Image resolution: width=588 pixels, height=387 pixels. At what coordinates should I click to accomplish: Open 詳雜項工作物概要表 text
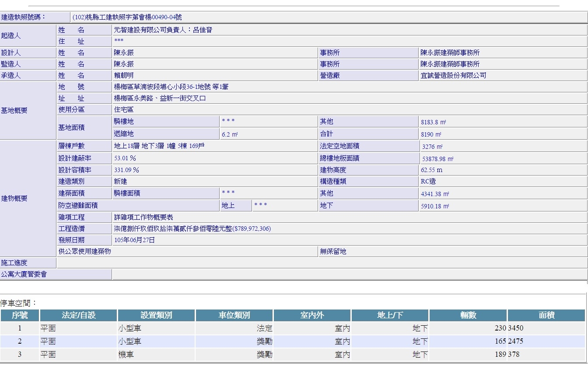coord(143,217)
